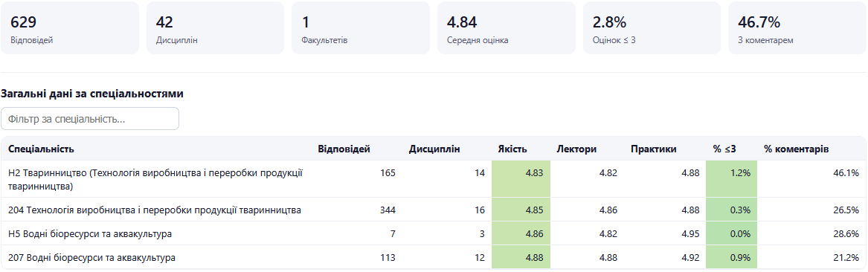Click the 46.7% З коментарем card
868x272 pixels.
797,27
